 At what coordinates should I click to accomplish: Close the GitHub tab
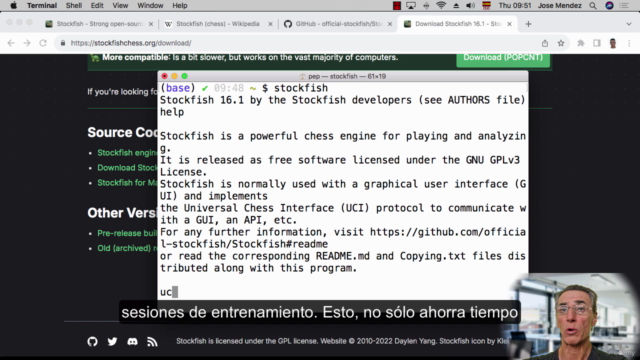390,24
